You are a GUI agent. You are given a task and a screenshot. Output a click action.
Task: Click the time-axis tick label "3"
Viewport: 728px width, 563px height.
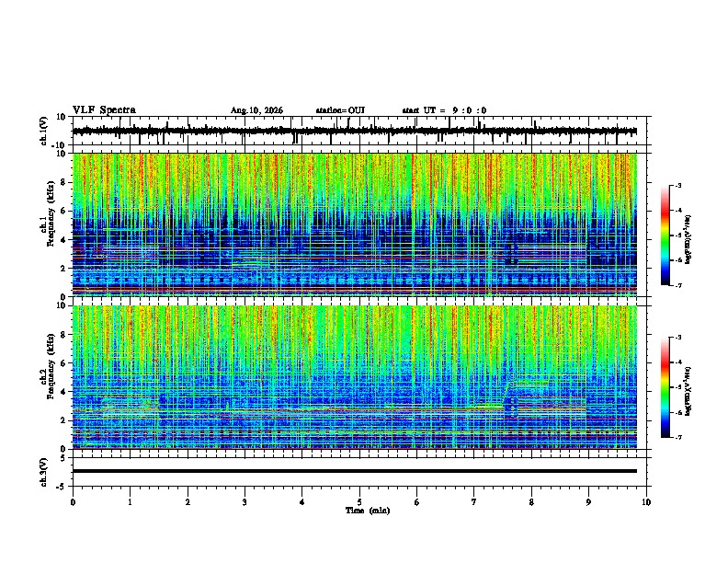coord(245,502)
